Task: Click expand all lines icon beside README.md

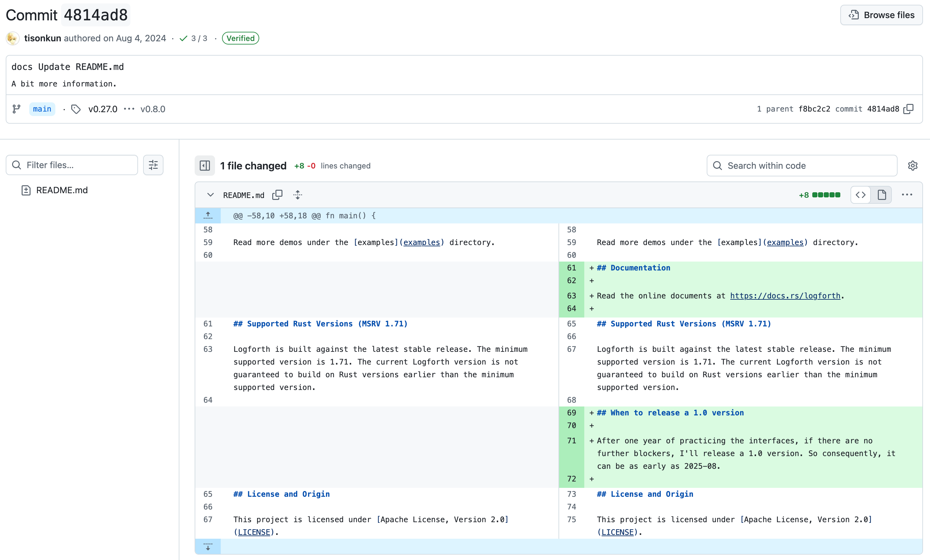Action: [x=298, y=195]
